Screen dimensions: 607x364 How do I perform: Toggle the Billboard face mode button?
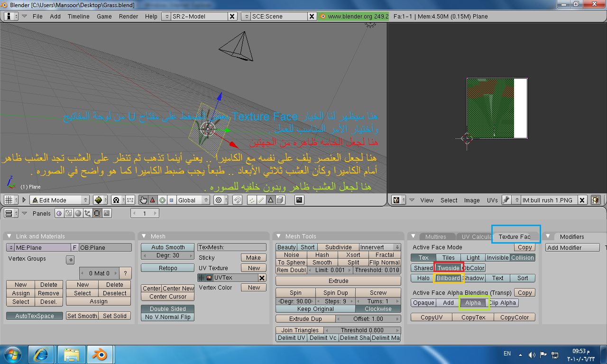point(448,278)
